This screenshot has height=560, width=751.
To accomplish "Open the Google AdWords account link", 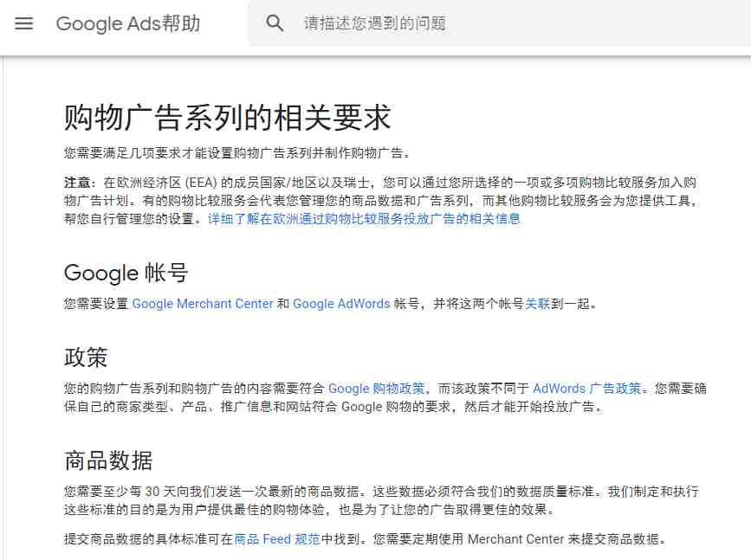I will pos(341,304).
